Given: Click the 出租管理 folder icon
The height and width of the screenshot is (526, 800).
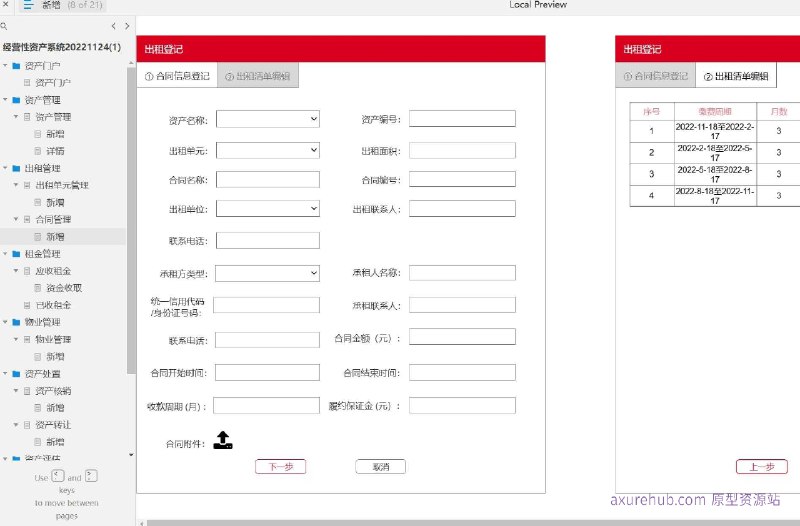Looking at the screenshot, I should pyautogui.click(x=16, y=168).
